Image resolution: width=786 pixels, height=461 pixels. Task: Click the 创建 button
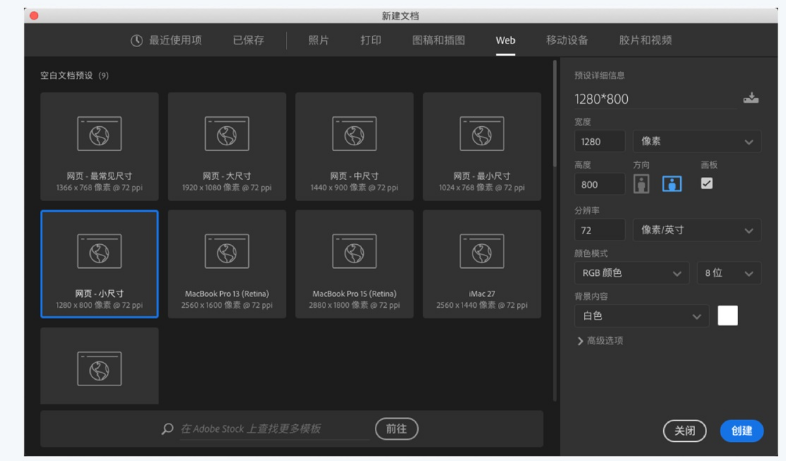click(741, 430)
